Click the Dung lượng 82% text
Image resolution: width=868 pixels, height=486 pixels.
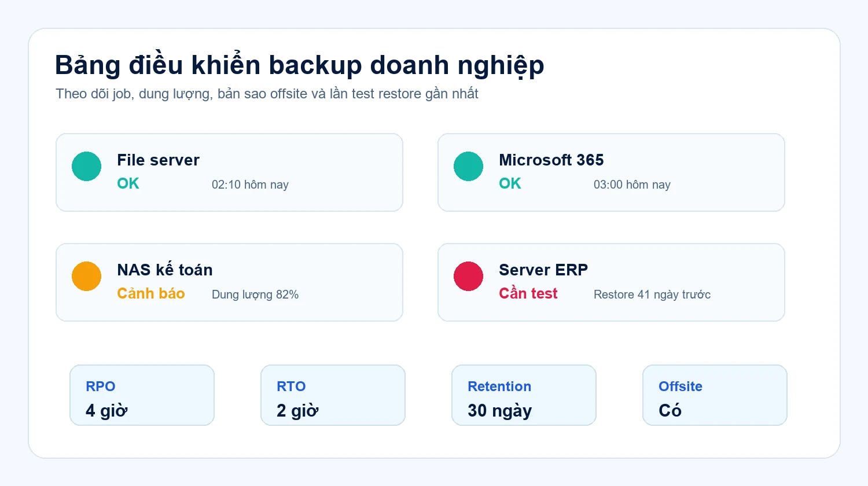255,294
